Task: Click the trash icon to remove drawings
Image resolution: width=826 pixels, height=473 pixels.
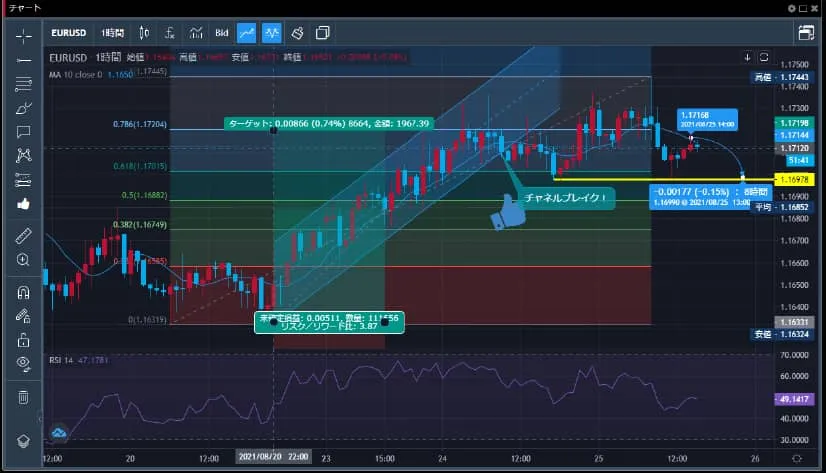Action: [x=23, y=397]
